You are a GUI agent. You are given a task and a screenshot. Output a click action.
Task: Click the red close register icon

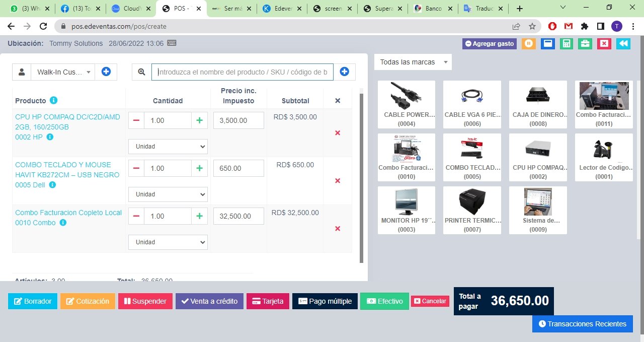[x=604, y=44]
